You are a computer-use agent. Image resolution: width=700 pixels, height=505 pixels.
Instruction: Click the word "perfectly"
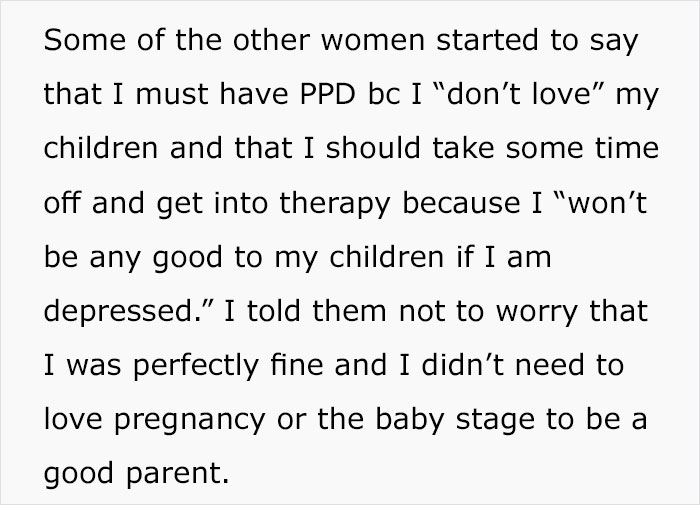(x=196, y=366)
